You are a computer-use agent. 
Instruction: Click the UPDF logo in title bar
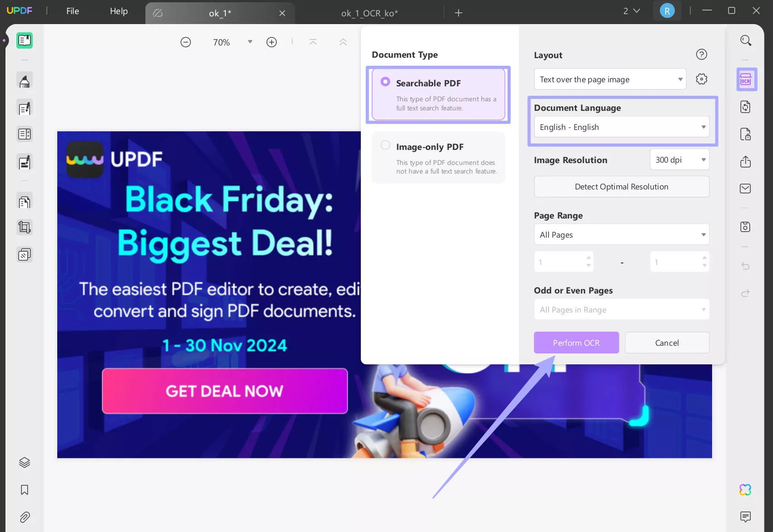click(x=20, y=10)
